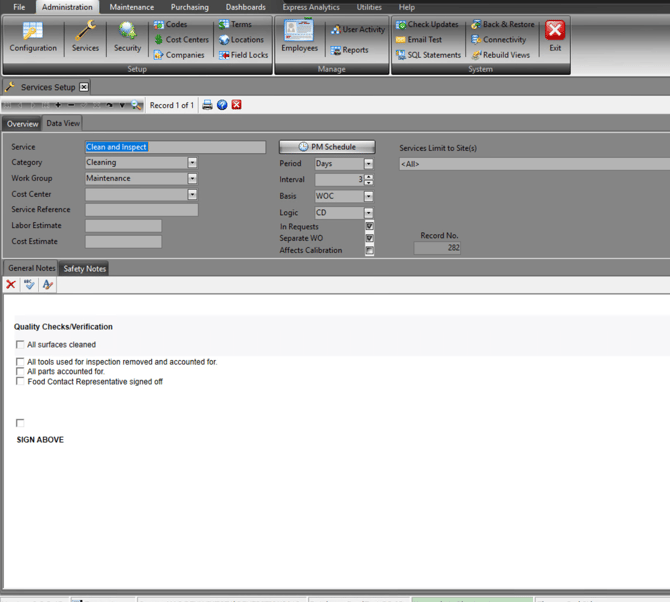
Task: Open Cost Centers from the ribbon
Action: coord(181,40)
